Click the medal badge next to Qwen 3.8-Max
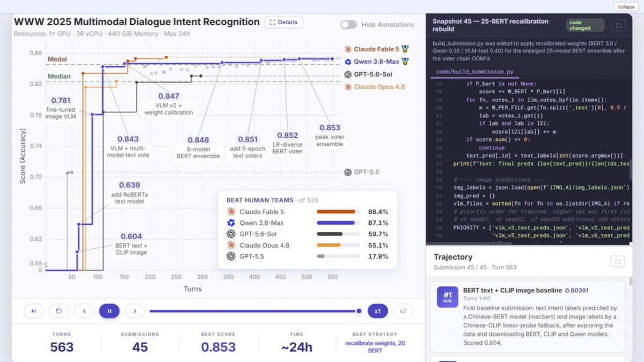 tap(405, 62)
